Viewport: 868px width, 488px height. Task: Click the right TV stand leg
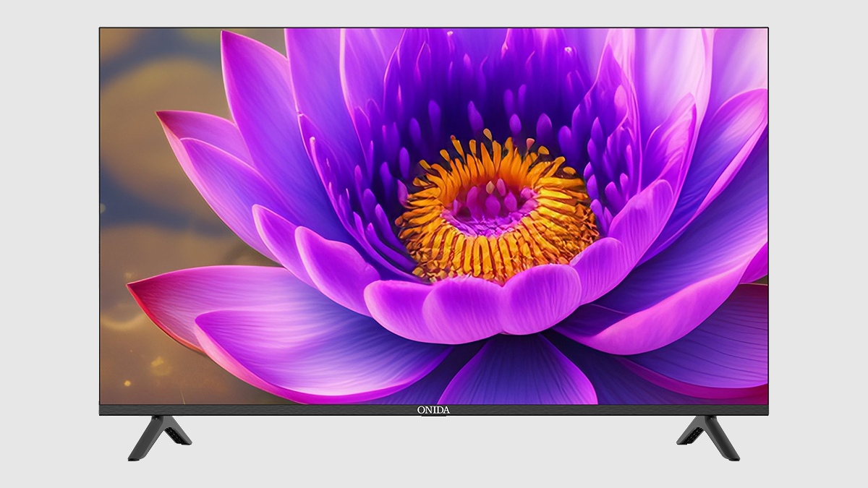(710, 435)
